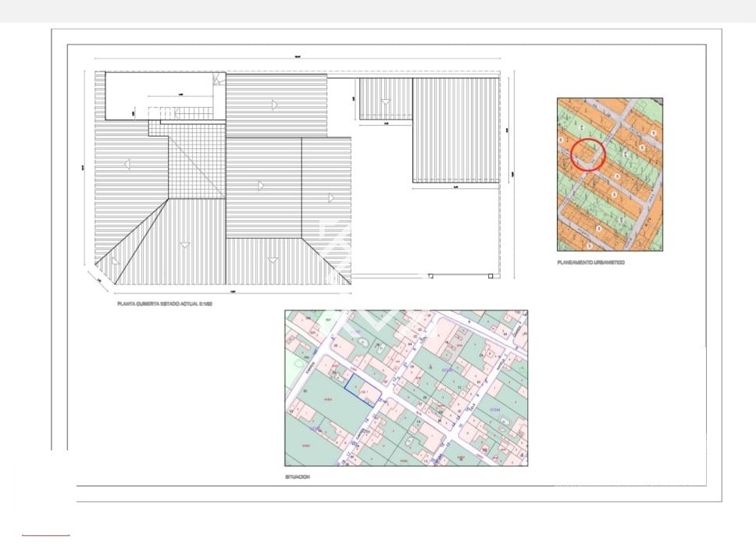Click the small arrow in the bottom-left roof corner
This screenshot has width=756, height=558.
[x=115, y=261]
